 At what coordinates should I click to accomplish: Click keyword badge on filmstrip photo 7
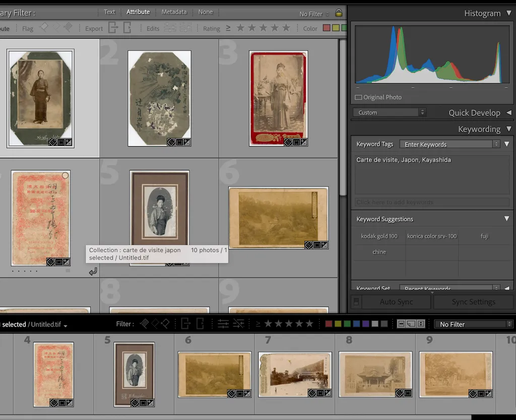[311, 393]
